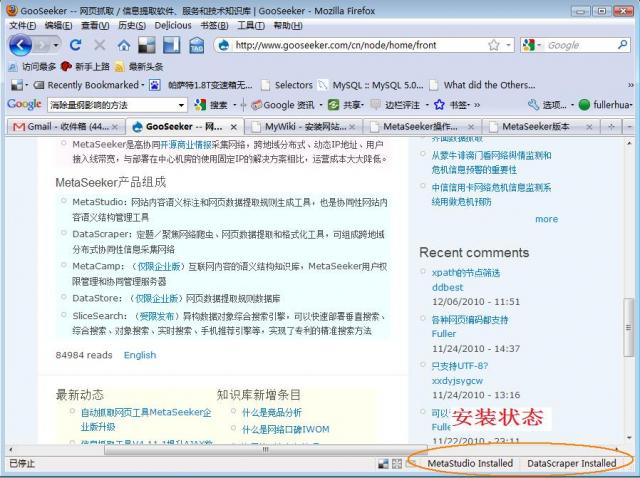Expand the URL bar history dropdown
This screenshot has width=640, height=478.
[508, 45]
